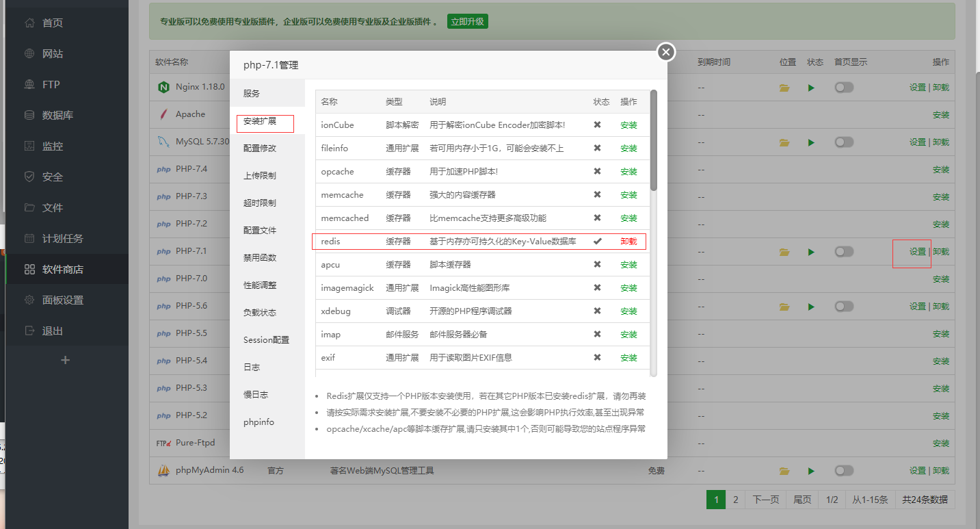Viewport: 980px width, 529px height.
Task: Click the play status icon for phpMyAdmin
Action: coord(812,471)
